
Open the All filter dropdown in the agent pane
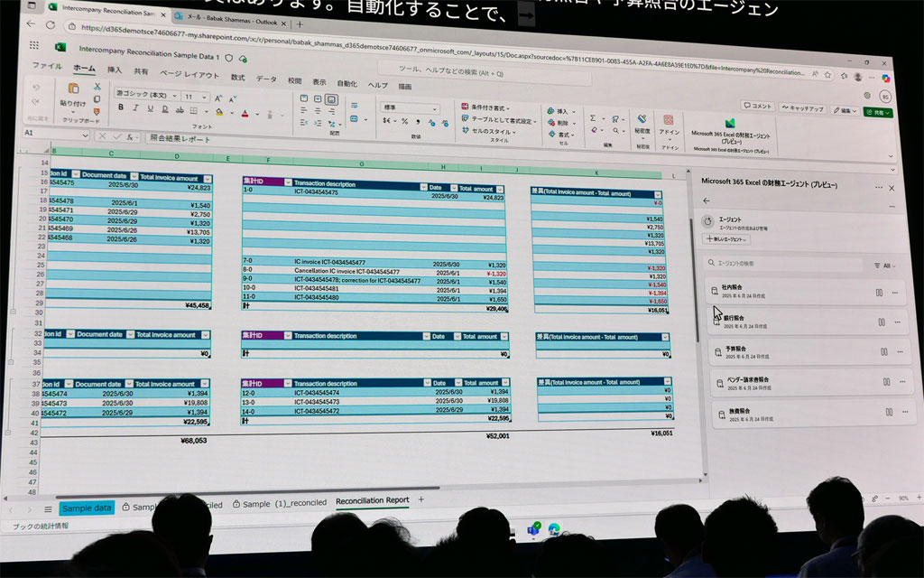(x=884, y=266)
